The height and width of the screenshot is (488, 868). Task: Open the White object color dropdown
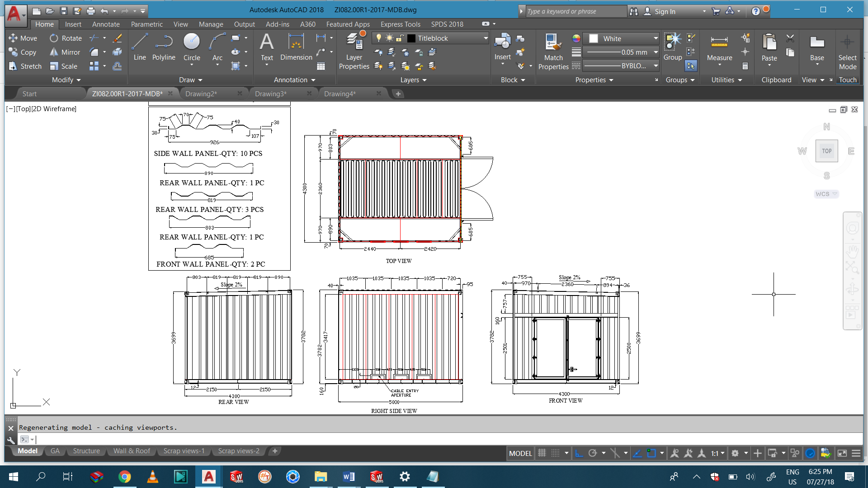click(x=656, y=39)
